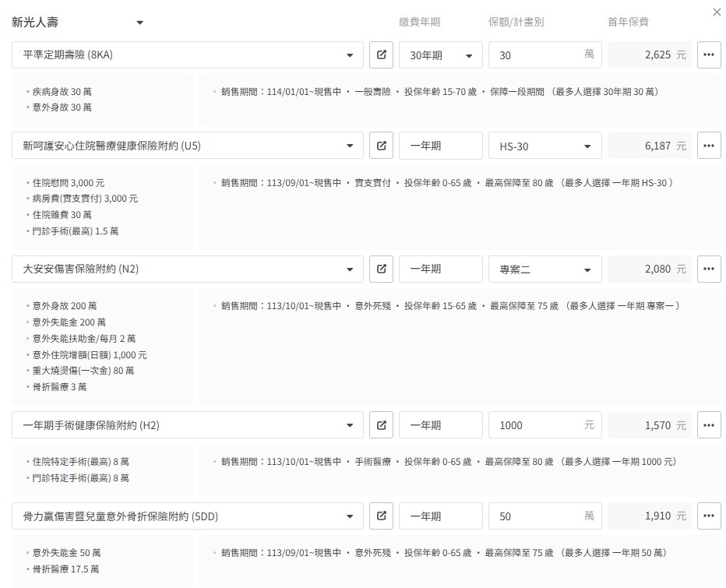
Task: Open external link for 平準定期壽險 (8KA)
Action: click(381, 55)
